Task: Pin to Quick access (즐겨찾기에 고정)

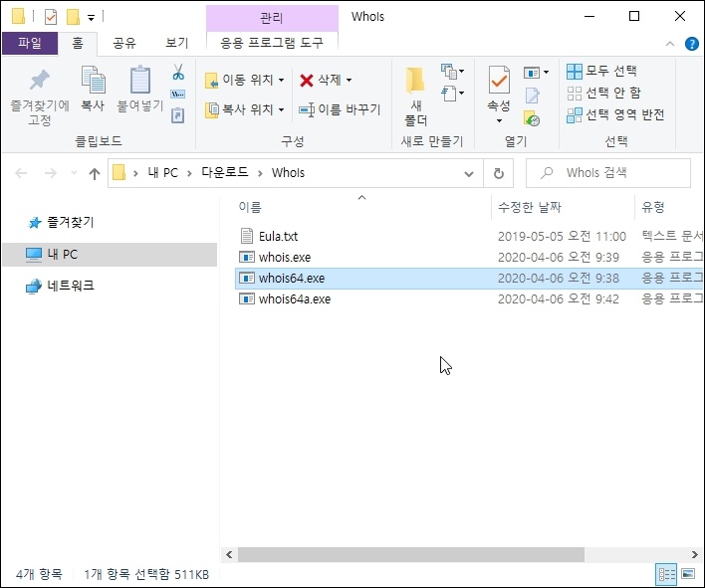Action: [40, 97]
